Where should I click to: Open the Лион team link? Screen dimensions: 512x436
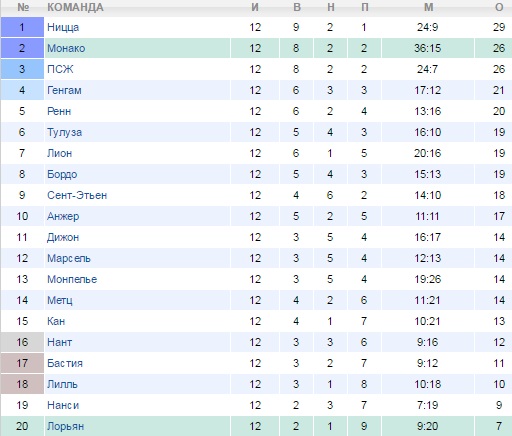(x=59, y=153)
